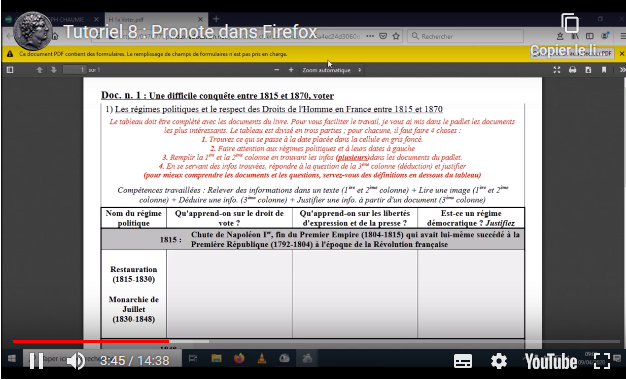Pause the YouTube video
The width and height of the screenshot is (626, 380).
pos(36,361)
